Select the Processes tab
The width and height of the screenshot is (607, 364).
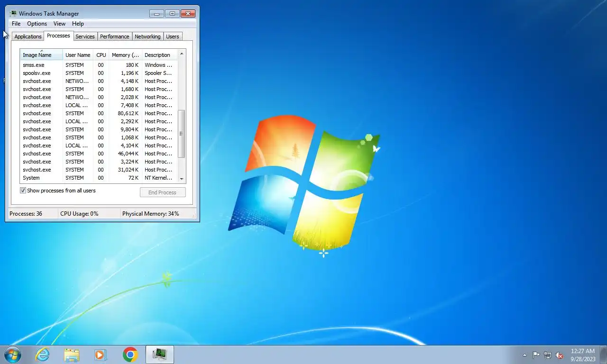click(x=58, y=36)
